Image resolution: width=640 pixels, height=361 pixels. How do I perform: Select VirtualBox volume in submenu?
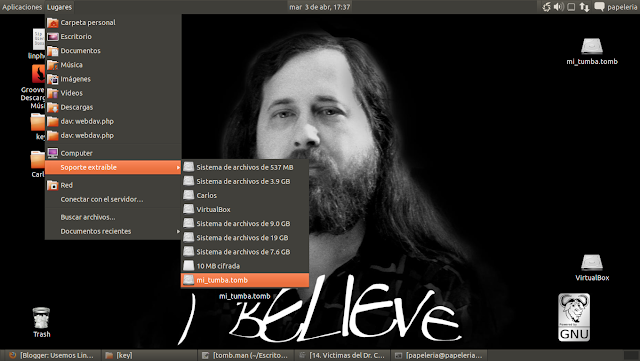point(245,209)
